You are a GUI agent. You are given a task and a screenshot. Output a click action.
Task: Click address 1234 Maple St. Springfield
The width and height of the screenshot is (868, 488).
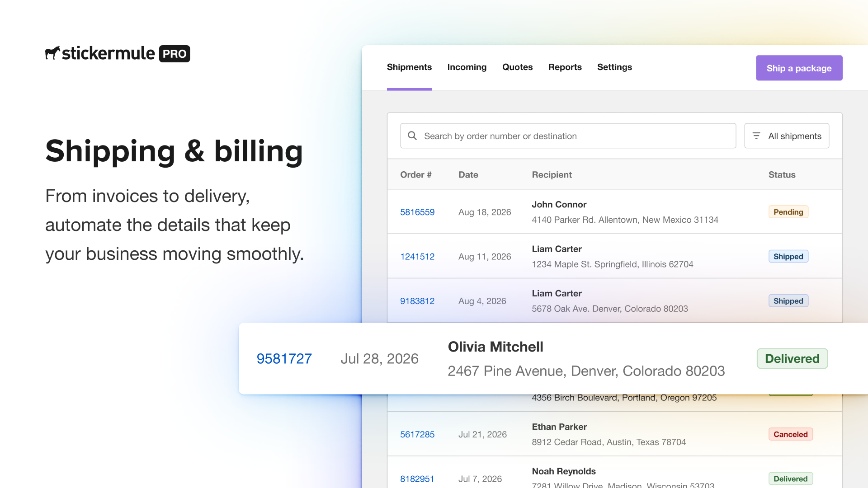pos(613,264)
